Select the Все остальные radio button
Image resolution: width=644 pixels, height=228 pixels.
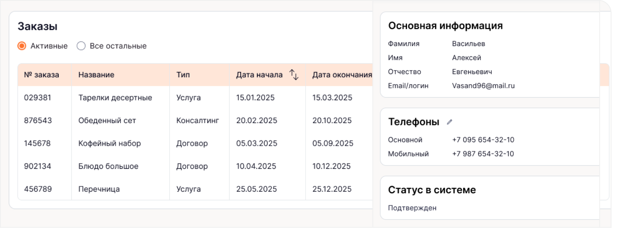(81, 46)
